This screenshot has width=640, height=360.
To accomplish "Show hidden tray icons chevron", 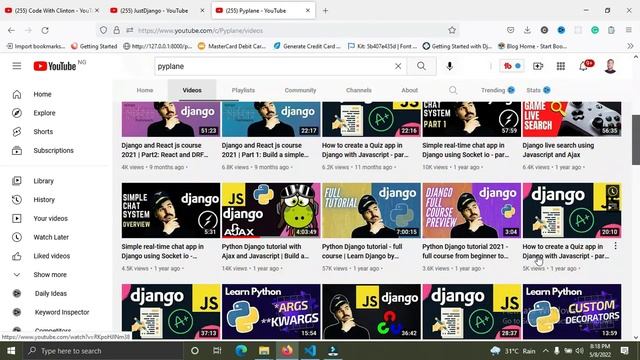I will [x=545, y=351].
